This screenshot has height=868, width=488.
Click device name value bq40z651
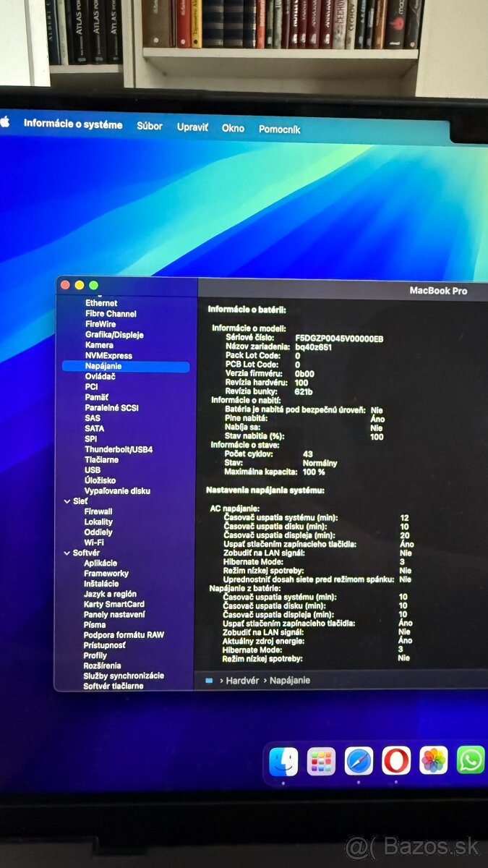[313, 347]
